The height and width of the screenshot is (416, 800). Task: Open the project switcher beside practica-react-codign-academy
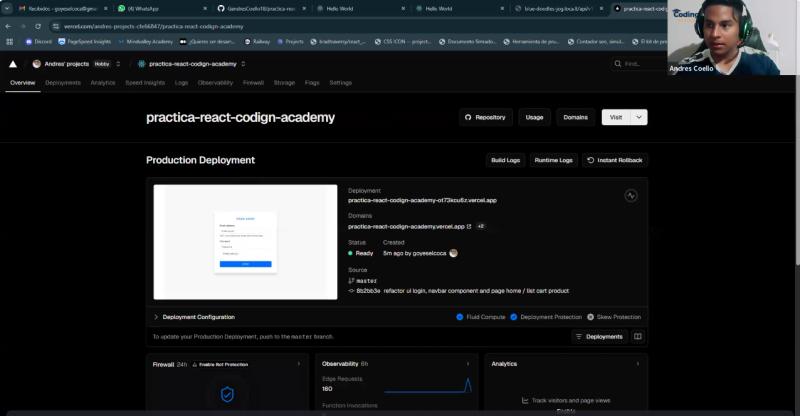[x=243, y=64]
